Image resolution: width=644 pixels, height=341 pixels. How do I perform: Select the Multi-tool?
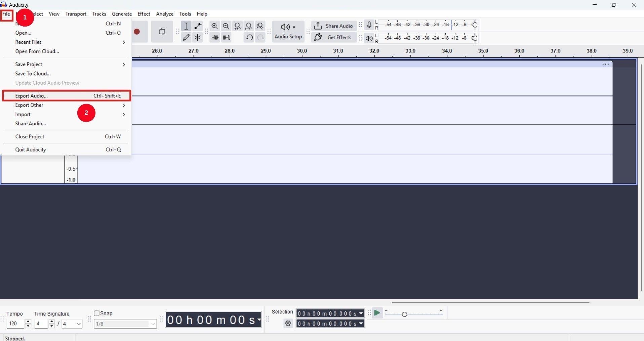197,37
